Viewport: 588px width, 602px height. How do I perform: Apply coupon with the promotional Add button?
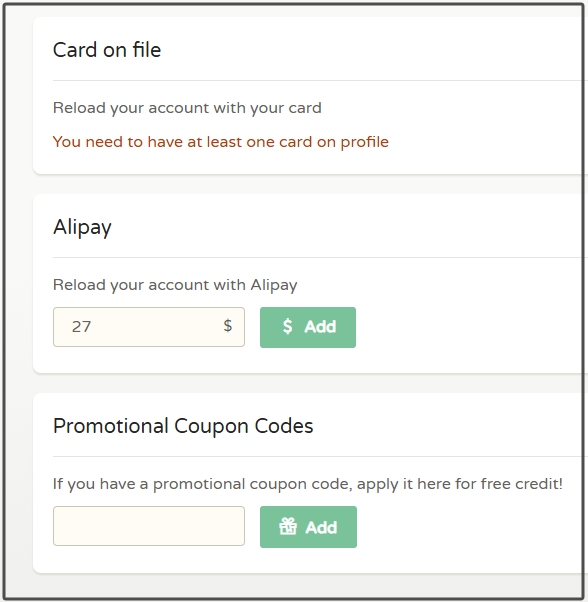(x=308, y=527)
